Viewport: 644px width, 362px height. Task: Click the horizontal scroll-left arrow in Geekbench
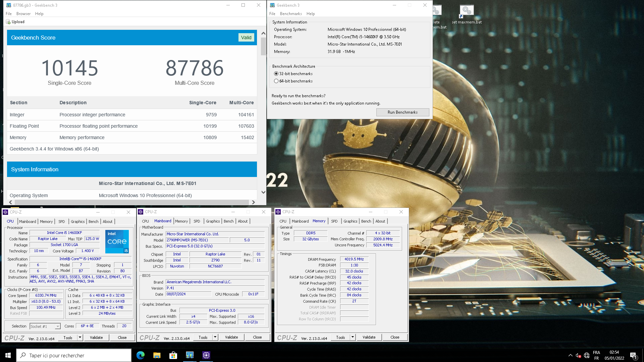tap(11, 202)
